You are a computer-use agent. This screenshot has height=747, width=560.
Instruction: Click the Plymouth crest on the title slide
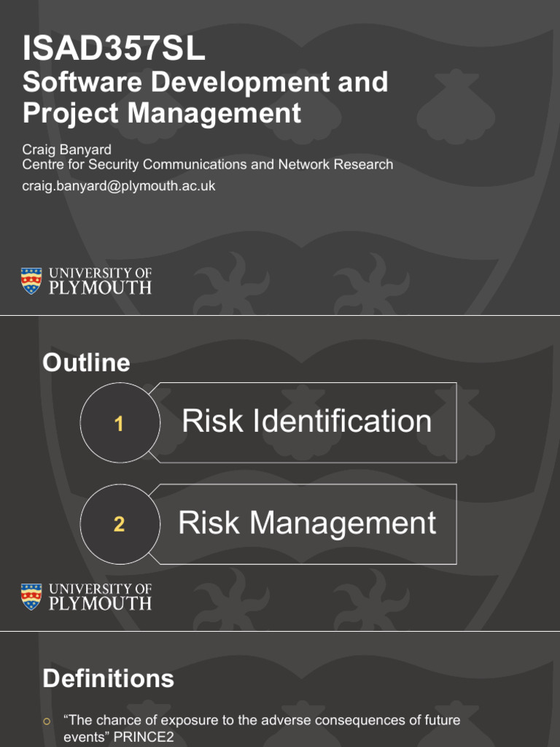(31, 281)
